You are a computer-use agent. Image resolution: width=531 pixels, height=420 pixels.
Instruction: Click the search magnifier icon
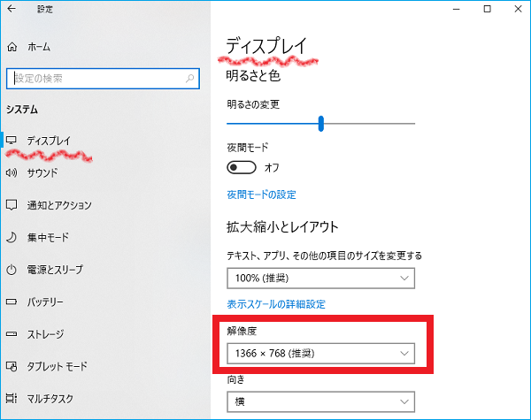pyautogui.click(x=190, y=79)
